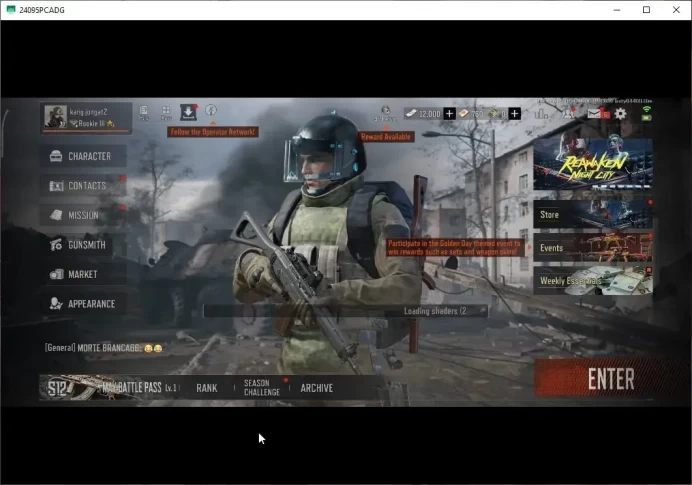The height and width of the screenshot is (485, 692).
Task: Click the Market cash register icon
Action: tap(56, 274)
